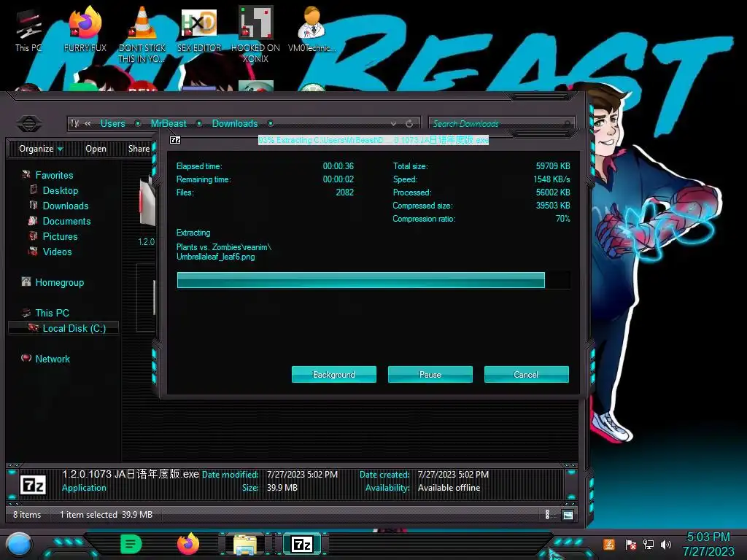Select This PC in navigation pane
747x560 pixels.
(x=52, y=313)
